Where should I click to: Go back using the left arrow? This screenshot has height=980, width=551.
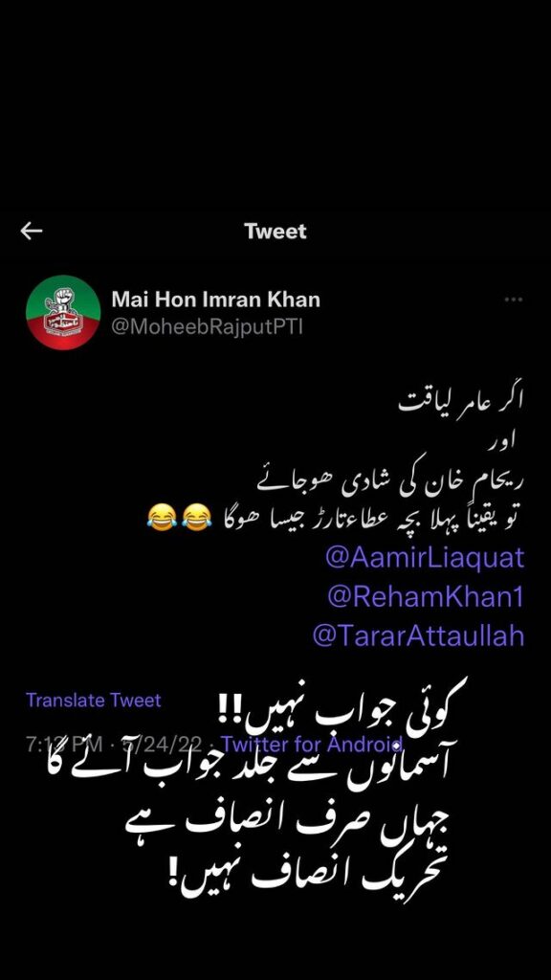[x=32, y=232]
